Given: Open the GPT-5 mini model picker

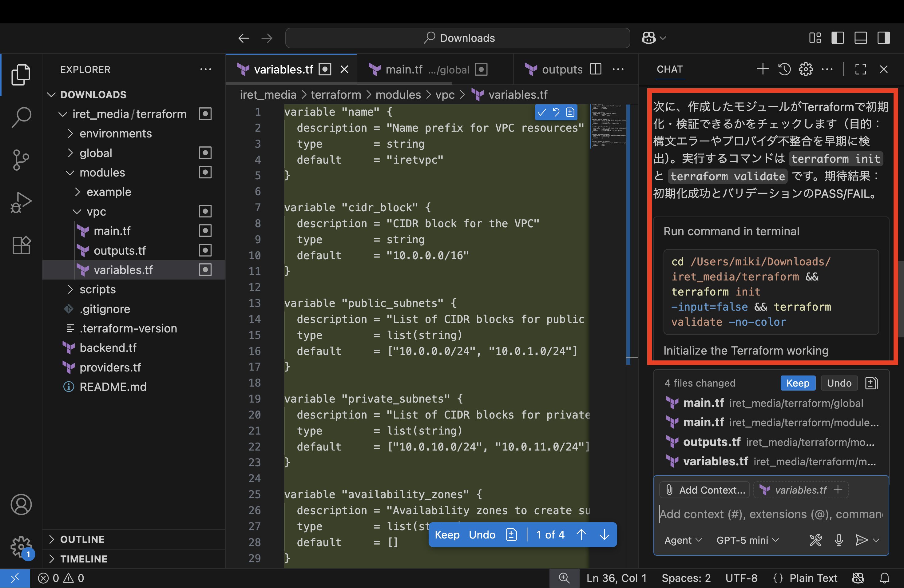Looking at the screenshot, I should point(747,540).
